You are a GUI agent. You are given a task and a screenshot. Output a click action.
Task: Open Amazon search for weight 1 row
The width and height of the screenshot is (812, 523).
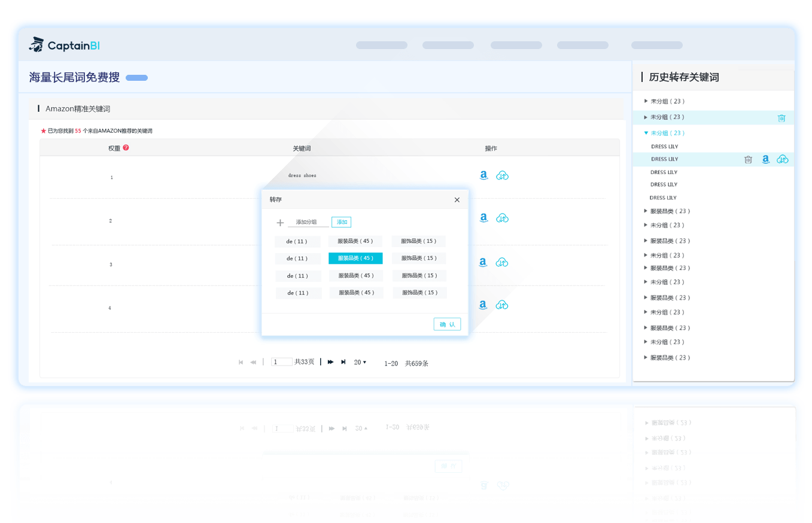tap(483, 175)
